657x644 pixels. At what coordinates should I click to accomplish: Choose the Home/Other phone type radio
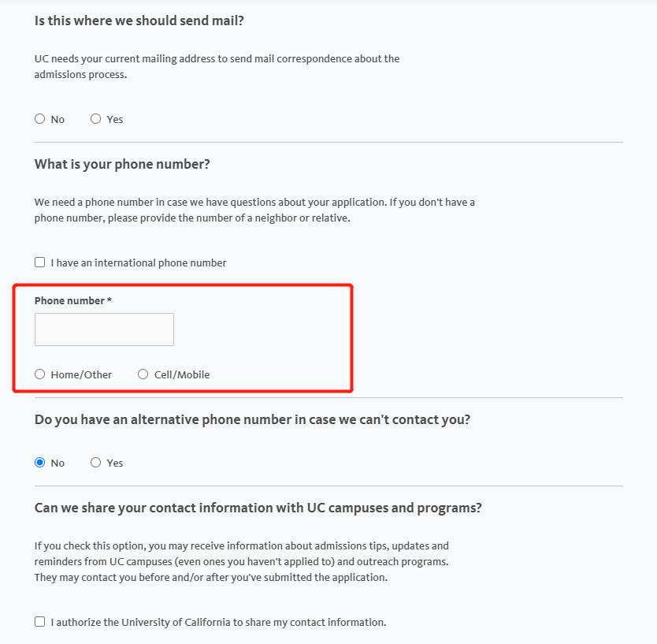(x=40, y=374)
